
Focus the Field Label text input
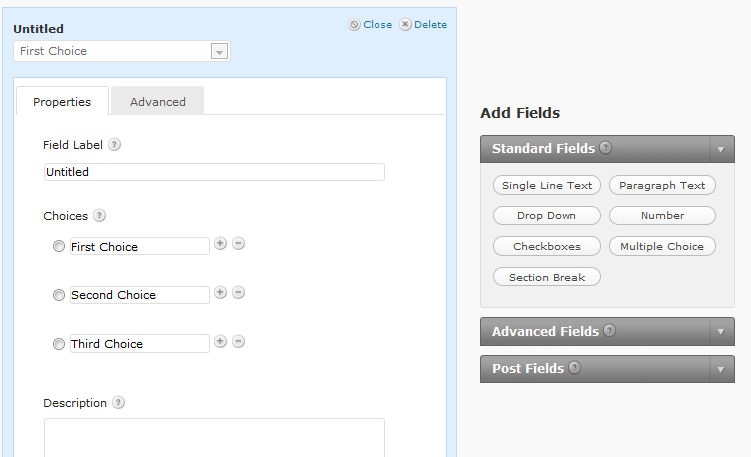click(x=214, y=172)
